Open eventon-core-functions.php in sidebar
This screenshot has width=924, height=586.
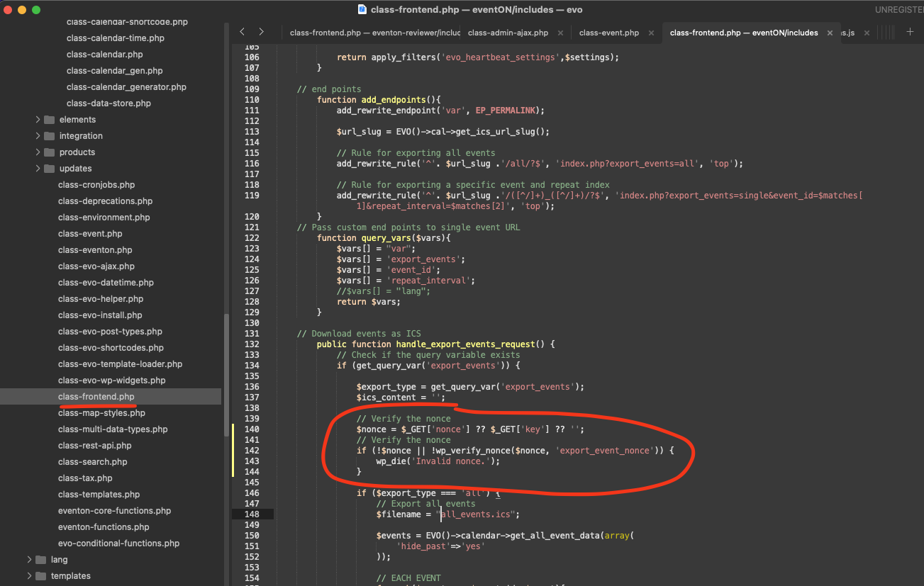114,511
